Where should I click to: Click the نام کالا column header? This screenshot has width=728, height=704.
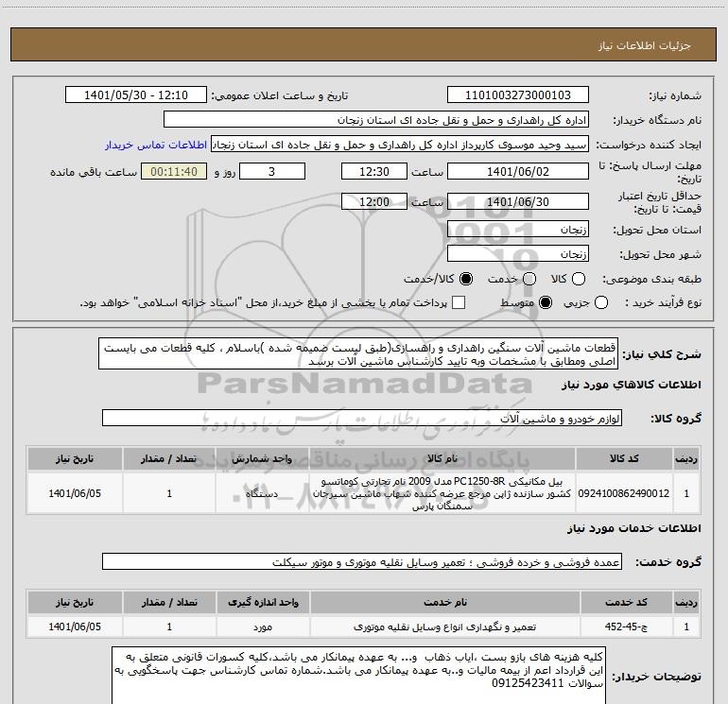[442, 458]
